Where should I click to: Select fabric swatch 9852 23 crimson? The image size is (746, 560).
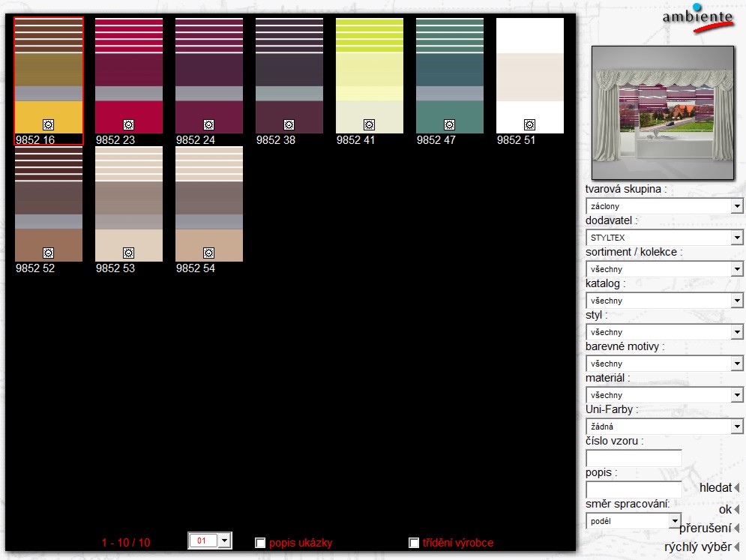[128, 76]
